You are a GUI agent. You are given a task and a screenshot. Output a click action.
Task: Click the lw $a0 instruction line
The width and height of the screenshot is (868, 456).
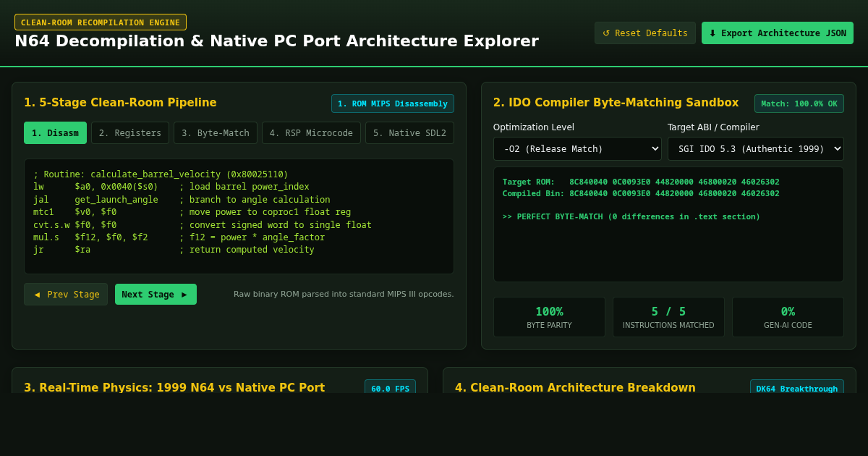coord(171,187)
